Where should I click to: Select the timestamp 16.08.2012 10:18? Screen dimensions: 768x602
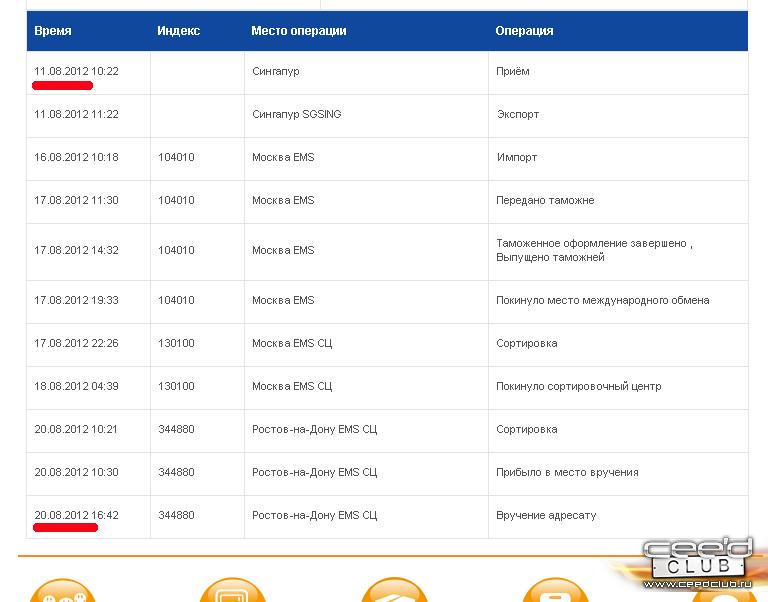coord(76,157)
